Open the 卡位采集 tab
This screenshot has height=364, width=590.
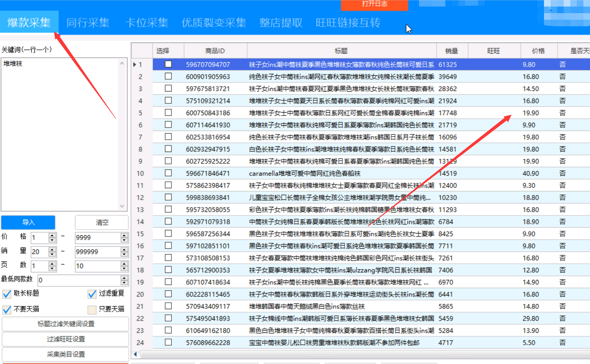147,22
